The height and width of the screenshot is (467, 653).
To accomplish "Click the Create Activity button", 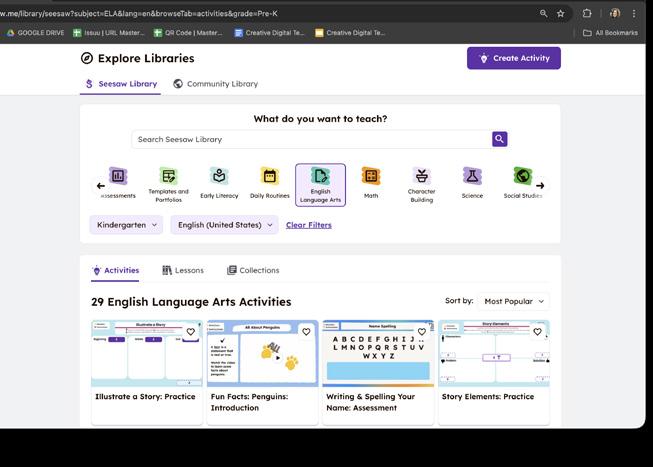I will [x=513, y=58].
